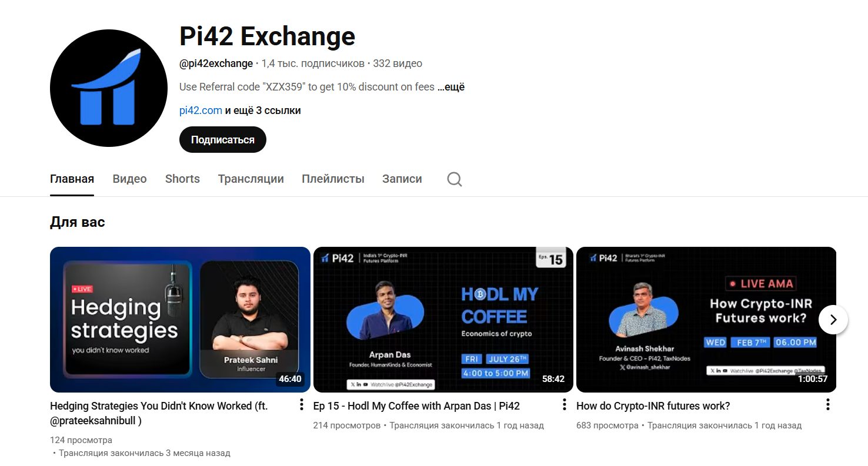Click the @pi42exchange channel handle
Image resolution: width=868 pixels, height=466 pixels.
tap(216, 63)
